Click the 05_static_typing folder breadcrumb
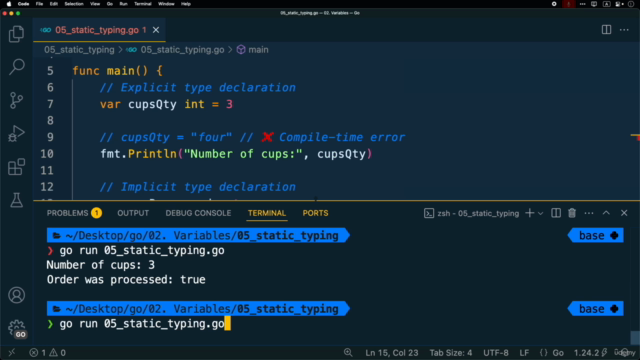This screenshot has height=360, width=640. [x=79, y=50]
